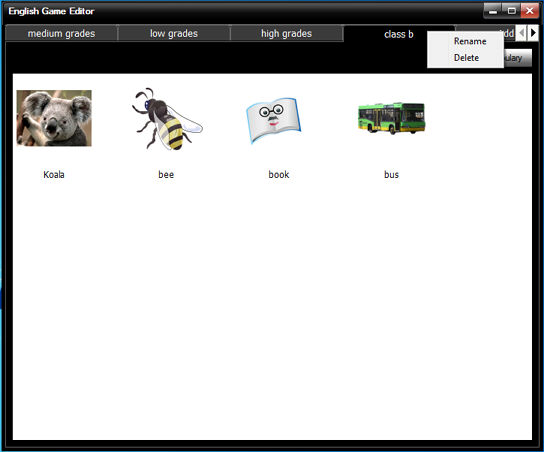The width and height of the screenshot is (544, 452).
Task: Click the partially hidden vocabulary button
Action: pyautogui.click(x=517, y=58)
